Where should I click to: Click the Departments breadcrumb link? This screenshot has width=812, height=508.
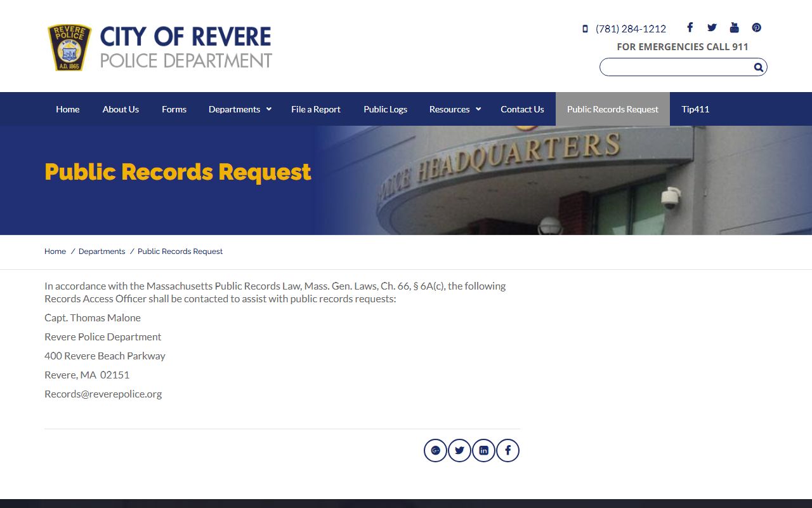101,251
